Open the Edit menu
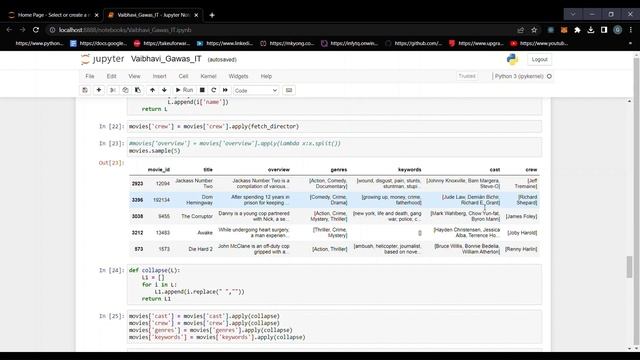The width and height of the screenshot is (640, 360). click(x=111, y=76)
